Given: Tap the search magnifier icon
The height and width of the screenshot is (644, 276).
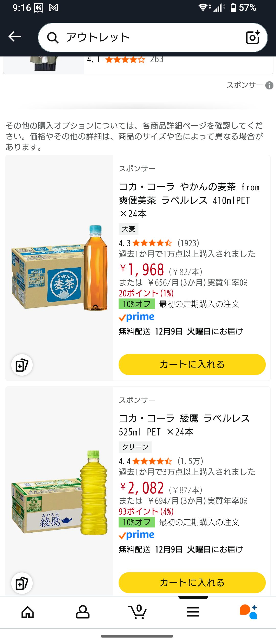Looking at the screenshot, I should [x=53, y=38].
